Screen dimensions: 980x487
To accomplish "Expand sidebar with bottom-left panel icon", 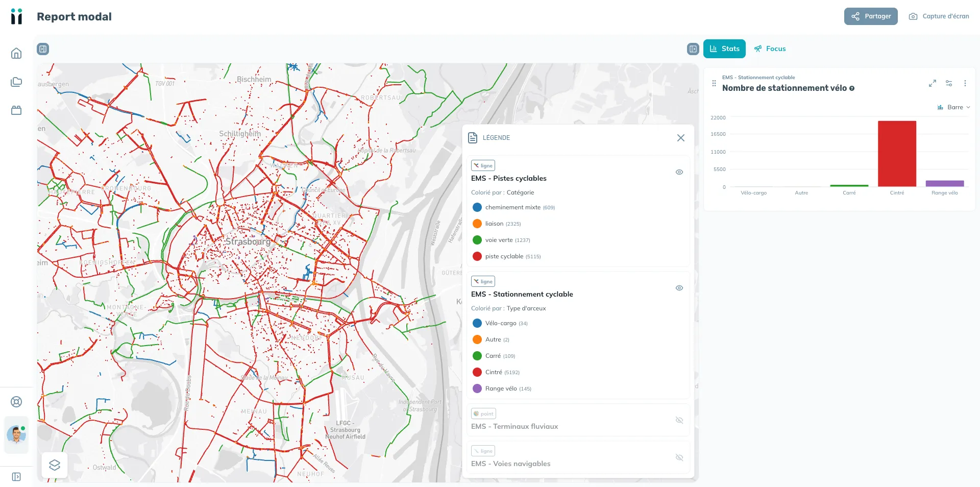I will coord(16,477).
